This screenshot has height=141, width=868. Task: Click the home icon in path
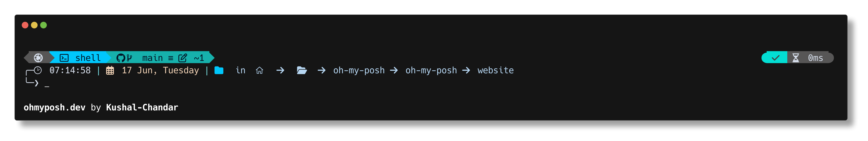[259, 70]
